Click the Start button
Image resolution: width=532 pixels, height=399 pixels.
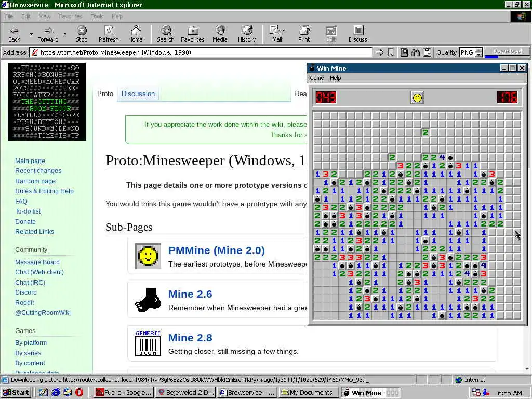click(16, 393)
